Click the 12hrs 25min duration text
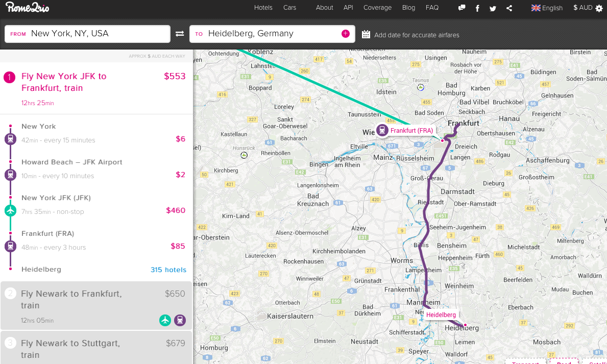Viewport: 607px width, 364px height. pyautogui.click(x=38, y=103)
